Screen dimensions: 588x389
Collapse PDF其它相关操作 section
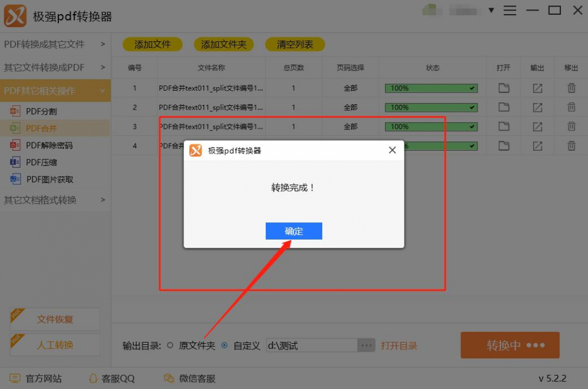tap(55, 91)
